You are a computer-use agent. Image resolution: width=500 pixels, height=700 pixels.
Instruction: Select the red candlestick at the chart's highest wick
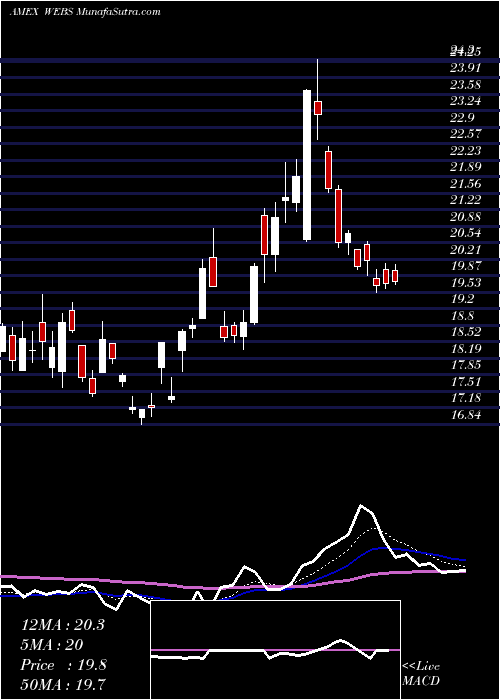318,108
